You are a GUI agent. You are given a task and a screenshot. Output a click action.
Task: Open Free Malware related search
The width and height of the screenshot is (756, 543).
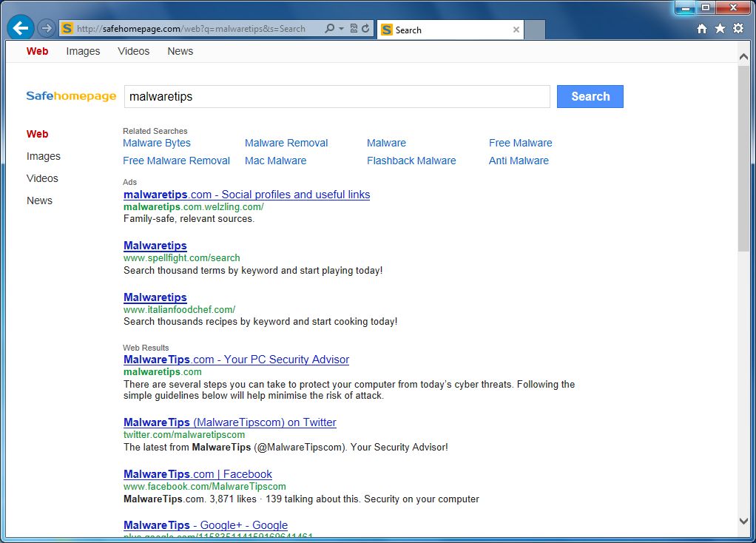point(520,143)
